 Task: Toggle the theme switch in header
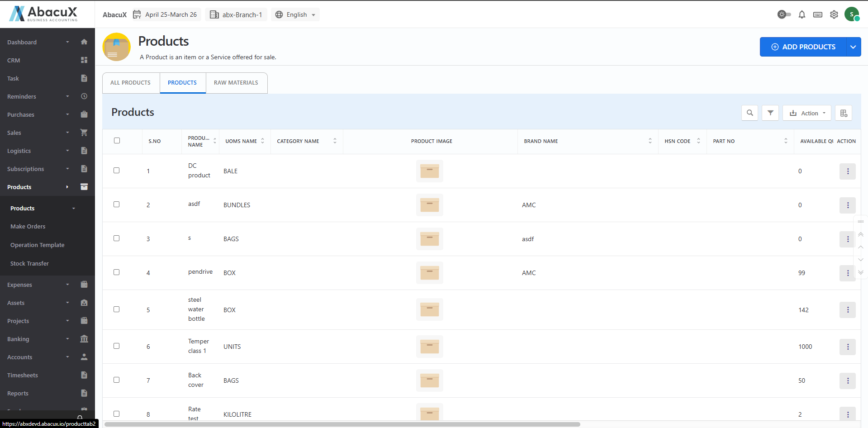coord(784,14)
